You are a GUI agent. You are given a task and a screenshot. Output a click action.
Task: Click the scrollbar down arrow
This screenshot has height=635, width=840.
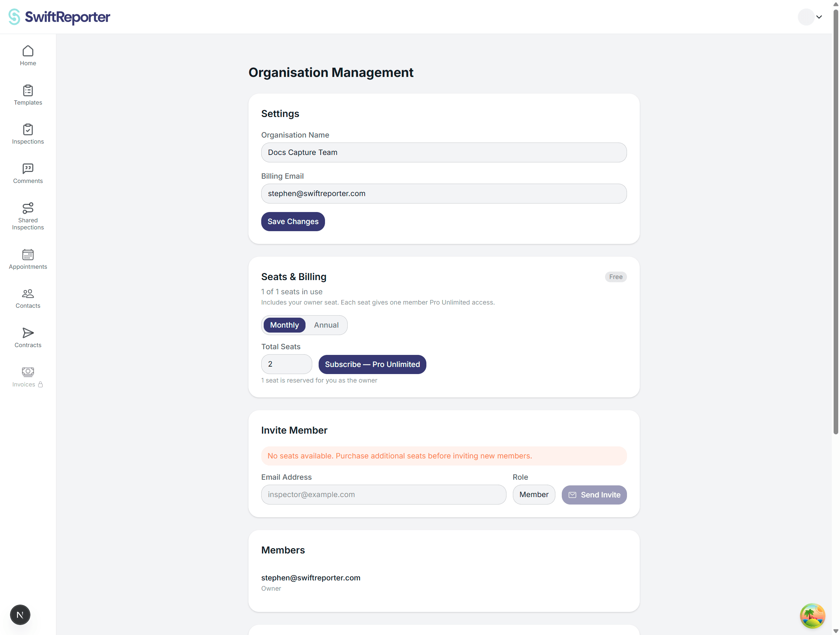click(x=836, y=631)
